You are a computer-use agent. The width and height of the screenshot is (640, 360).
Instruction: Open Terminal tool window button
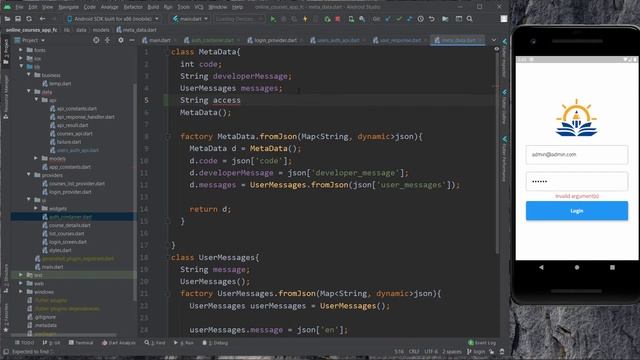tap(81, 343)
